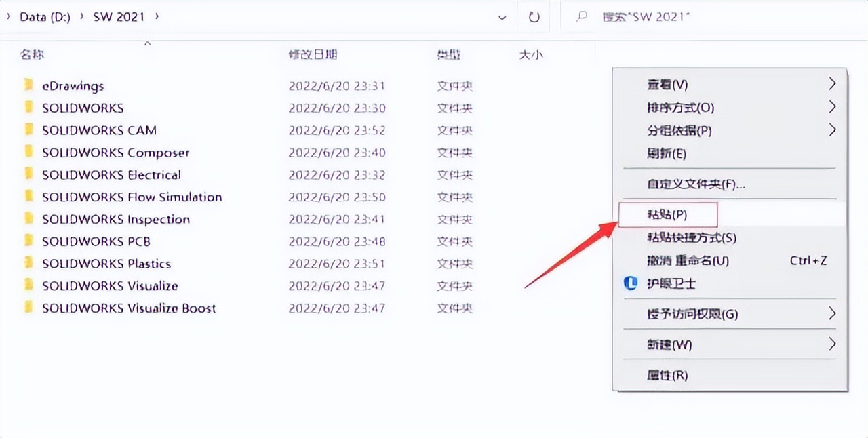Viewport: 868px width, 438px height.
Task: Open the SOLIDWORKS CAM folder icon
Action: (x=28, y=130)
